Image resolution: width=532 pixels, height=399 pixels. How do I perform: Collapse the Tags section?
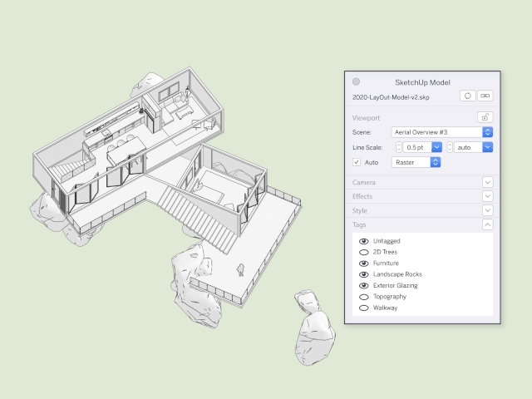click(487, 224)
